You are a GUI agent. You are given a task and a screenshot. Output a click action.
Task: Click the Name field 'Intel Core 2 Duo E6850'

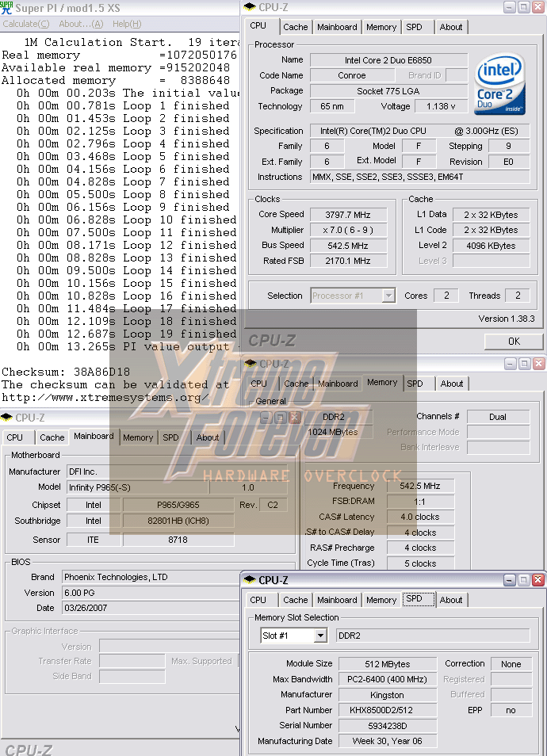pos(388,60)
